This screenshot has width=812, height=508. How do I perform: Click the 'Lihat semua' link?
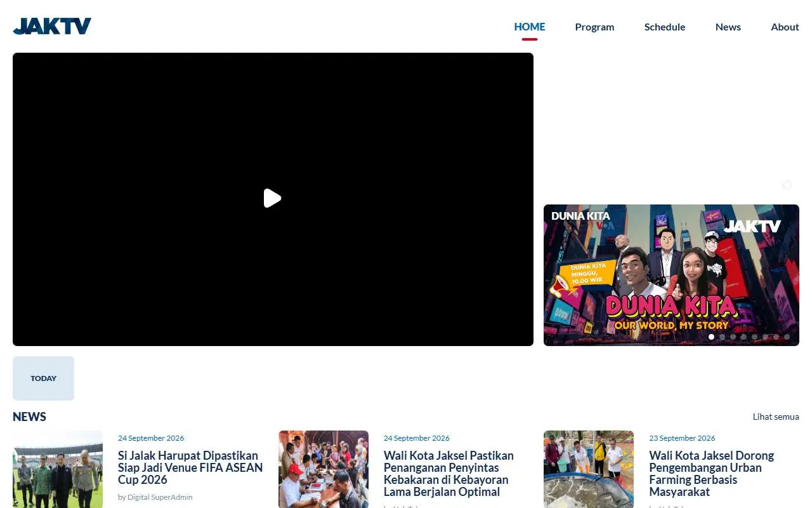point(776,417)
